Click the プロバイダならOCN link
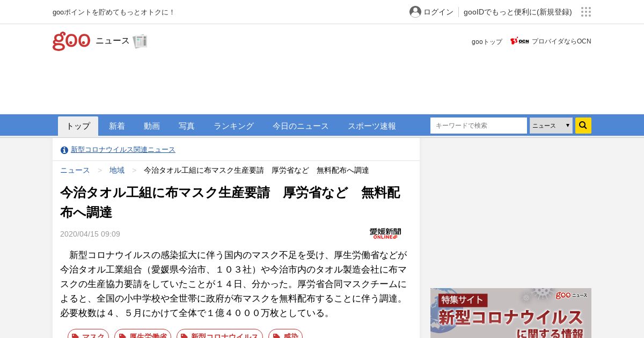The height and width of the screenshot is (338, 644). click(561, 41)
